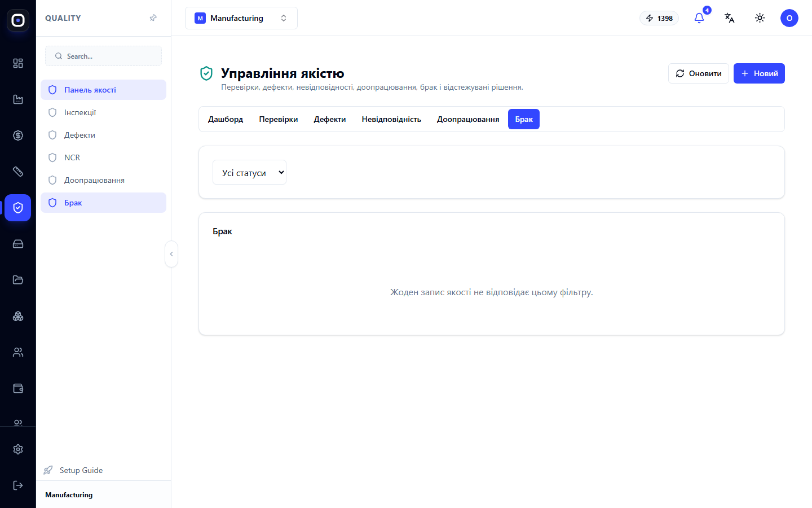The width and height of the screenshot is (812, 508).
Task: Click the app logo at top left
Action: tap(18, 20)
